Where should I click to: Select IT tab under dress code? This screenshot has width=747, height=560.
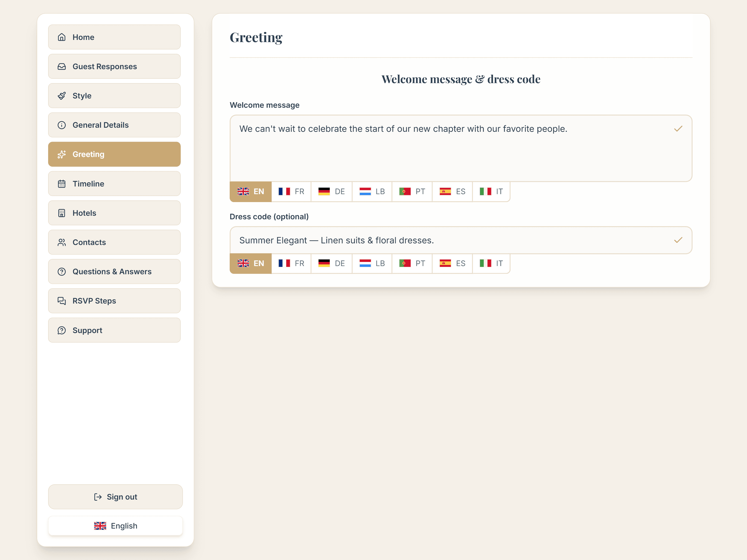point(491,263)
